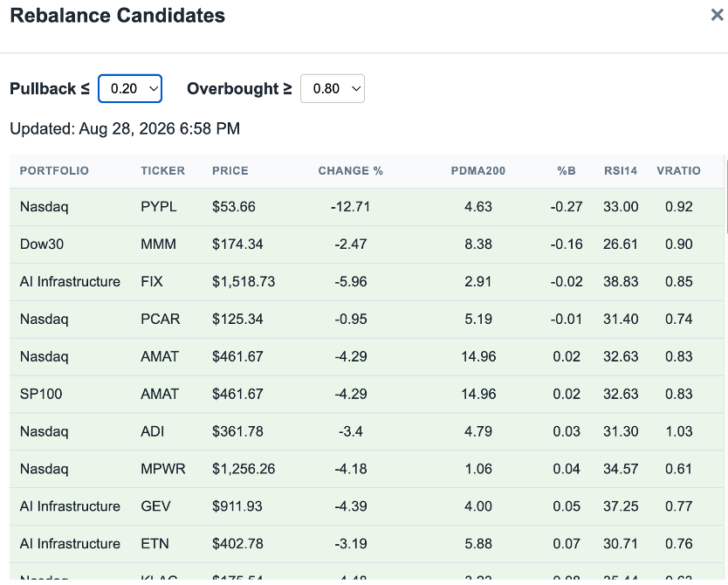Click the 38.83 RSI14 value
Image resolution: width=728 pixels, height=585 pixels.
621,281
